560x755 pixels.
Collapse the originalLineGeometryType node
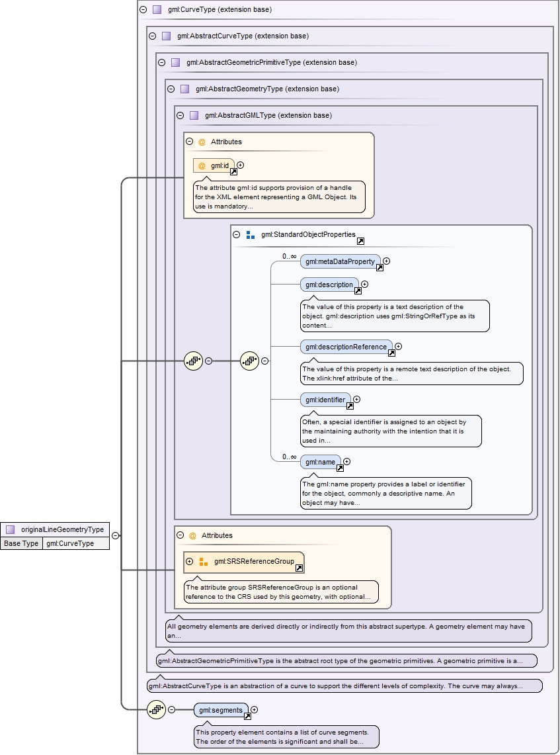pyautogui.click(x=116, y=535)
